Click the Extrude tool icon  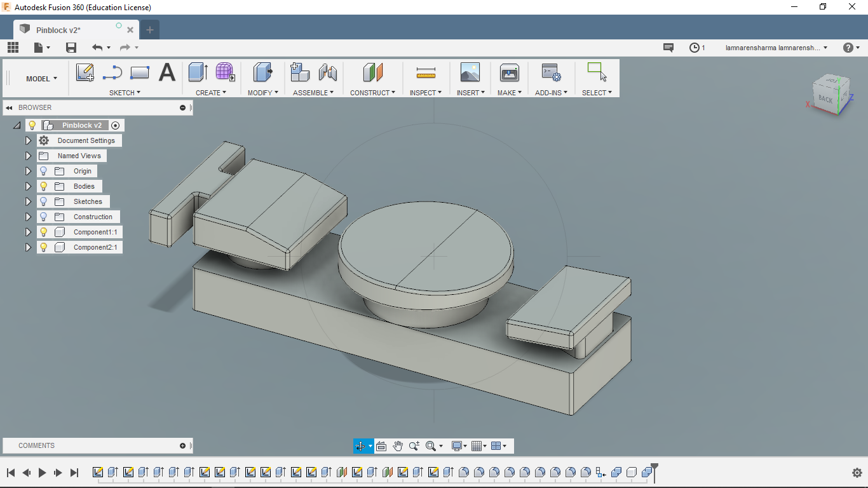tap(198, 72)
